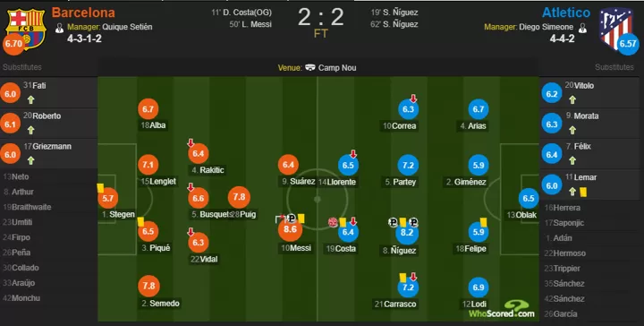Image resolution: width=644 pixels, height=326 pixels.
Task: Click the WhoScored.com logo
Action: [x=502, y=309]
